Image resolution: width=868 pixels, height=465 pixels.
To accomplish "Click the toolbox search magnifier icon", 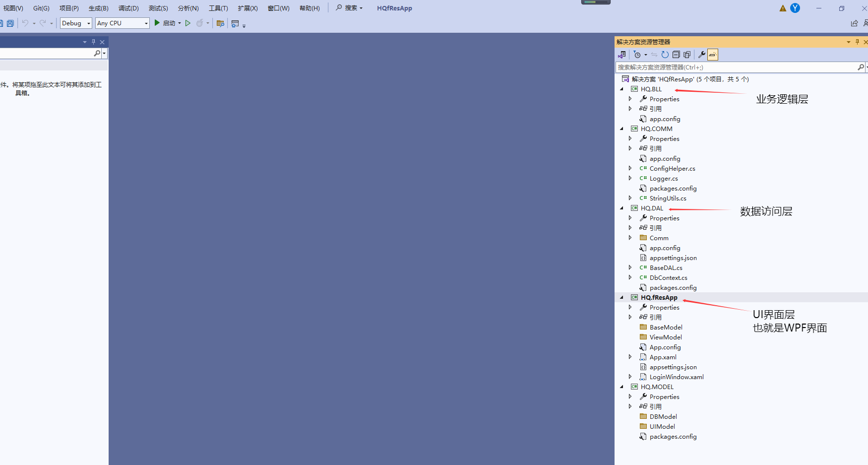I will click(97, 53).
